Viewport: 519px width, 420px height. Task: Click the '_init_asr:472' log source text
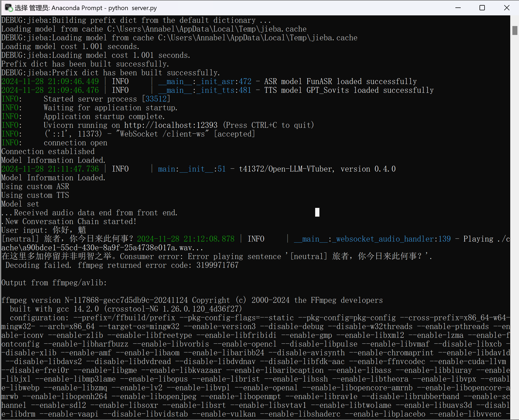click(x=224, y=81)
